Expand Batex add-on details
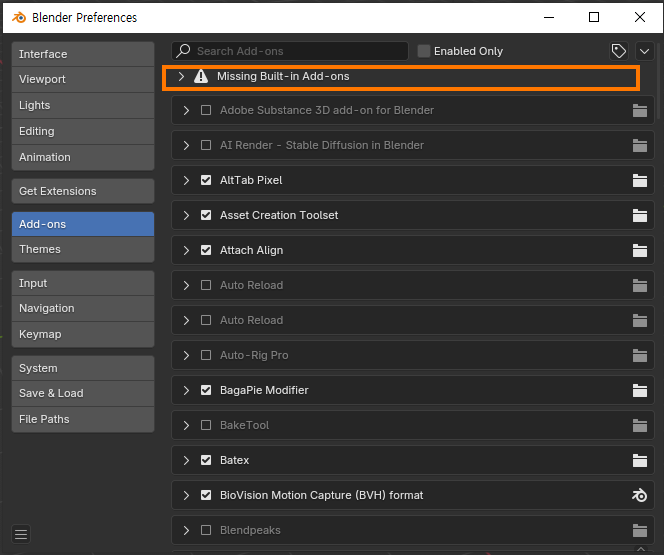Image resolution: width=664 pixels, height=555 pixels. point(186,461)
